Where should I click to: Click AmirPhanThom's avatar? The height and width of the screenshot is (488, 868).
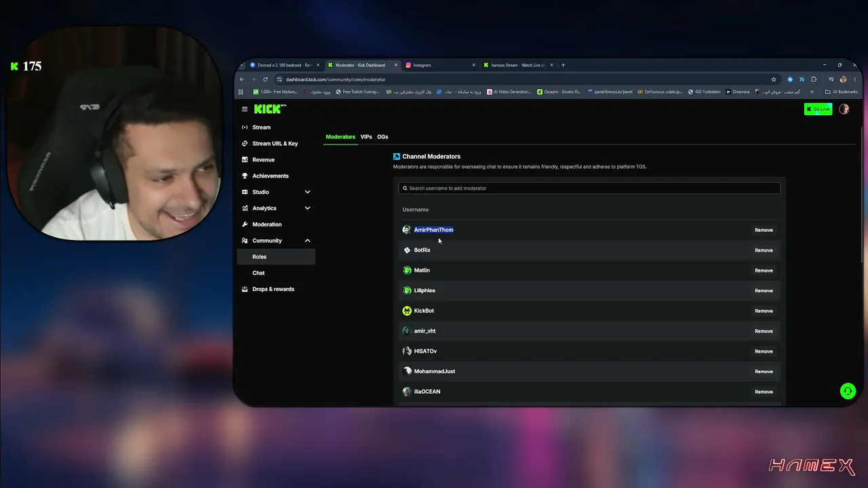[x=407, y=230]
